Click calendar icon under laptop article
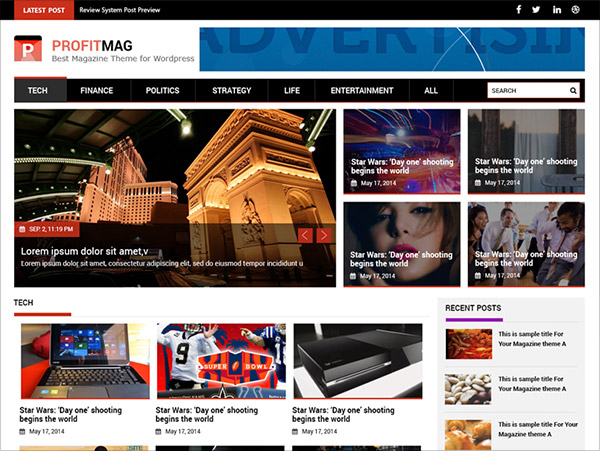 pos(22,431)
